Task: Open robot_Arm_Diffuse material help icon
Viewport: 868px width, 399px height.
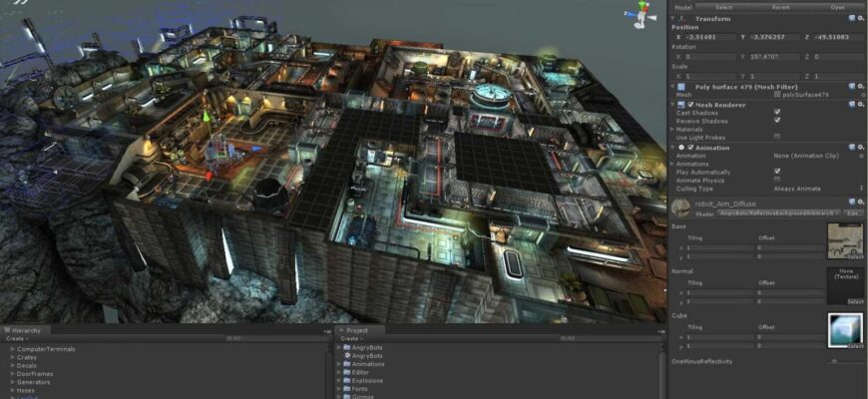Action: tap(852, 201)
